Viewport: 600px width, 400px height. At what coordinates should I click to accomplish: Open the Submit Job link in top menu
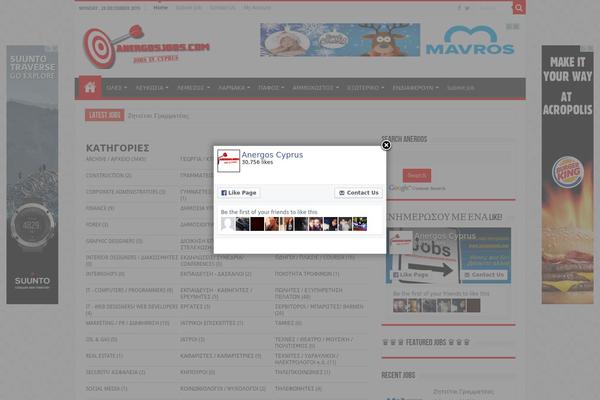click(189, 8)
